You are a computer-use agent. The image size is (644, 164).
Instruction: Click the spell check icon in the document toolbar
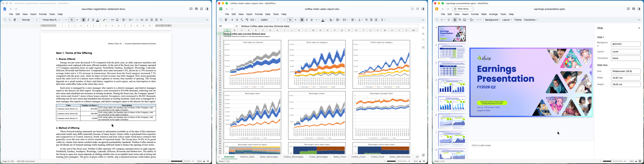point(10,20)
